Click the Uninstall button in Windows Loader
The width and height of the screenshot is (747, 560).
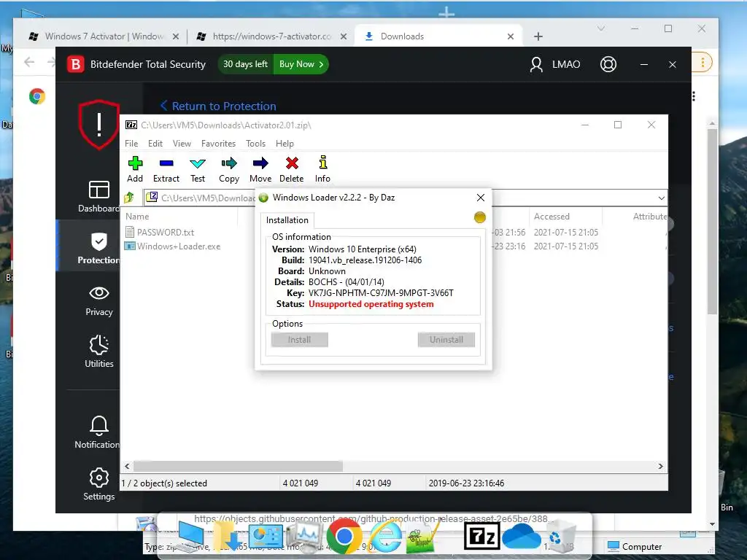(x=446, y=340)
